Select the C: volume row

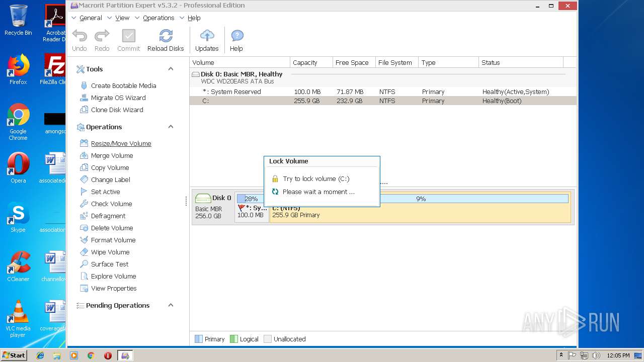[382, 101]
